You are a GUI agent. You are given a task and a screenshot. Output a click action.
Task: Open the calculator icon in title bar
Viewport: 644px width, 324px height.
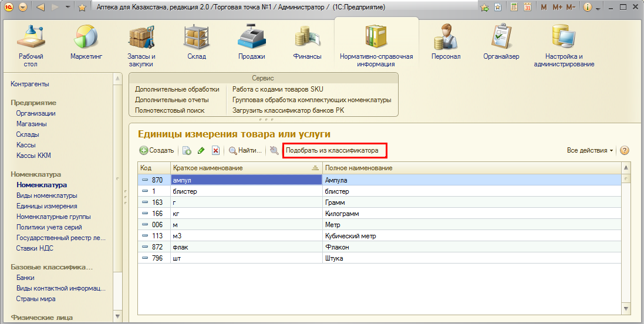click(x=514, y=8)
